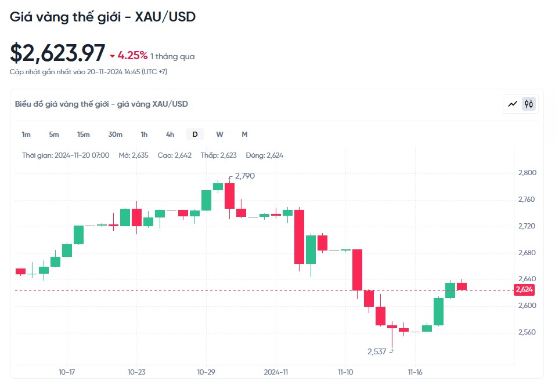
Task: Click the red 2,624 current price tag
Action: (x=524, y=289)
